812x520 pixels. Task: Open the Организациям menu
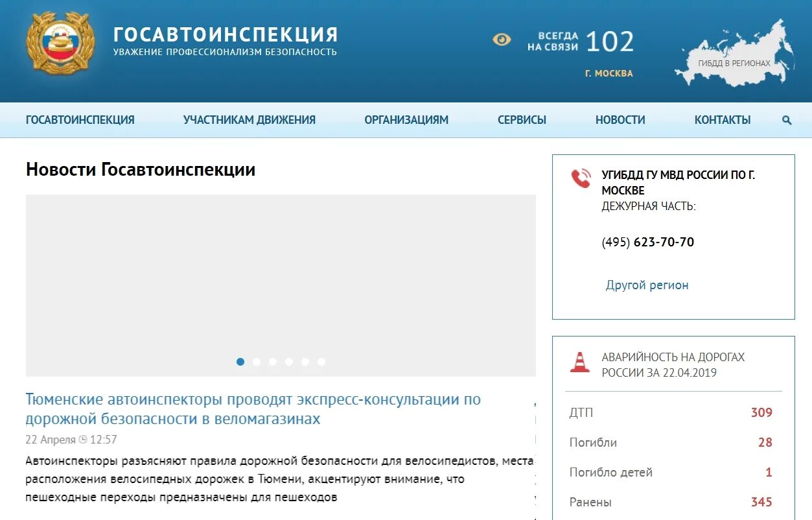click(406, 120)
